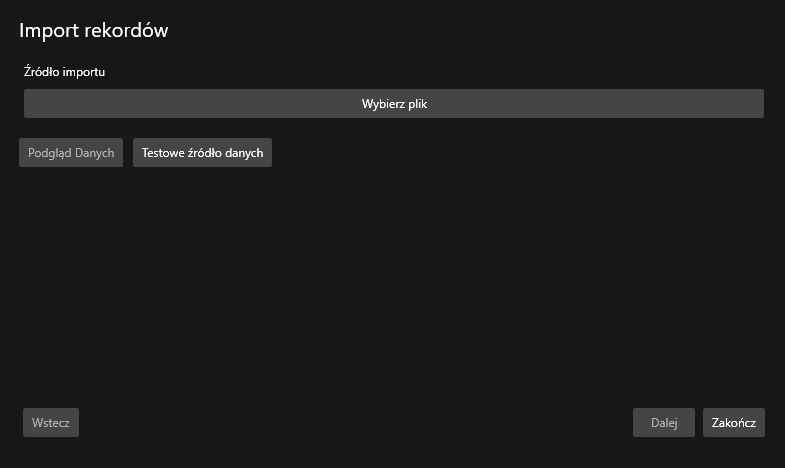Screen dimensions: 785x468
Task: Advance the wizard using Dalej
Action: (x=664, y=423)
